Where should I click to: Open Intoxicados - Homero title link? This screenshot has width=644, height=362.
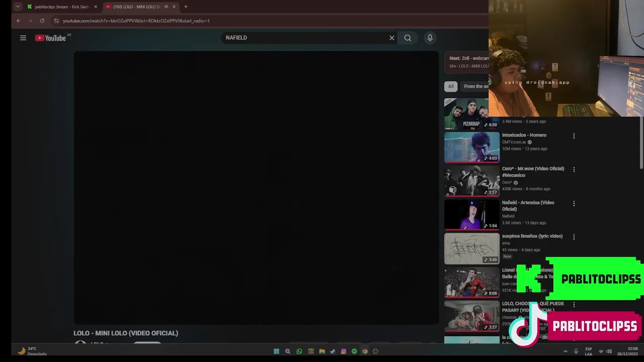coord(524,135)
